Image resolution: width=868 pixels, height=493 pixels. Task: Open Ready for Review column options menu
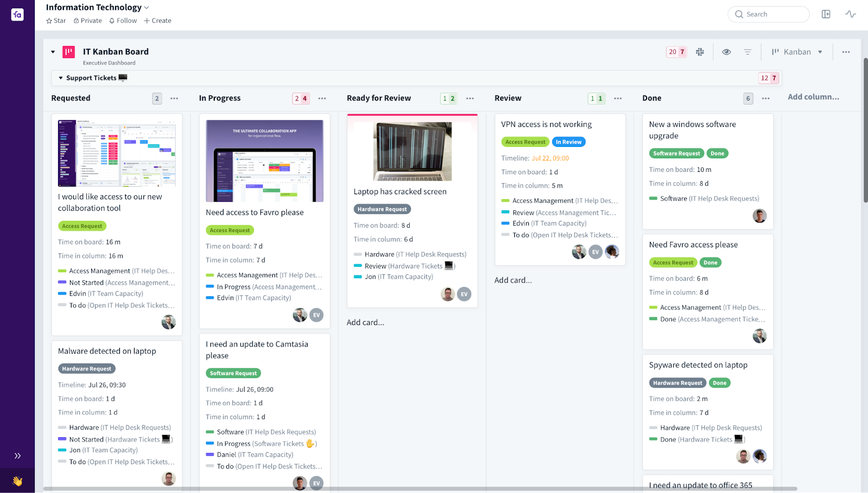click(470, 98)
